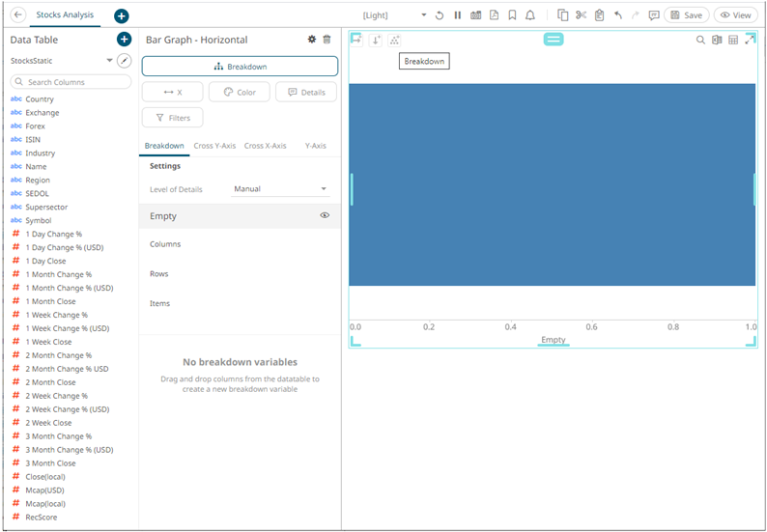The width and height of the screenshot is (767, 532).
Task: Open the alerts bell icon
Action: click(x=529, y=15)
